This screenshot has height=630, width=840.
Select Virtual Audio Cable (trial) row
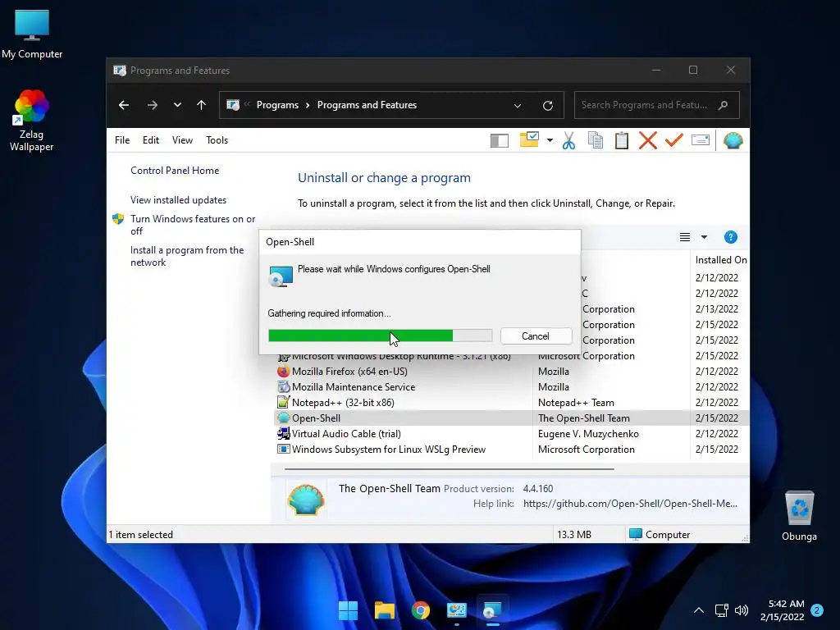tap(512, 433)
